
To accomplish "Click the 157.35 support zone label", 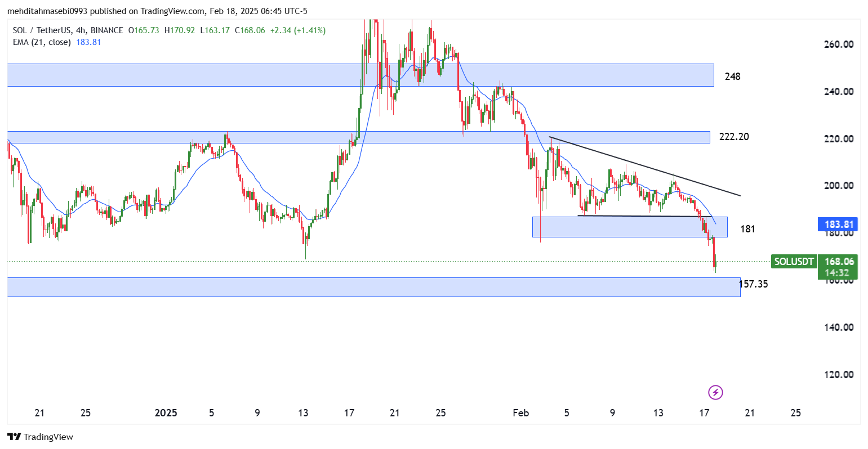I will [753, 284].
